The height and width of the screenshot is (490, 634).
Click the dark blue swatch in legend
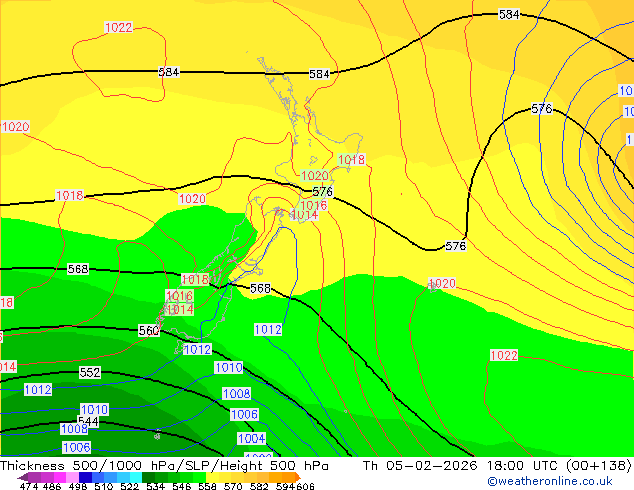[85, 477]
